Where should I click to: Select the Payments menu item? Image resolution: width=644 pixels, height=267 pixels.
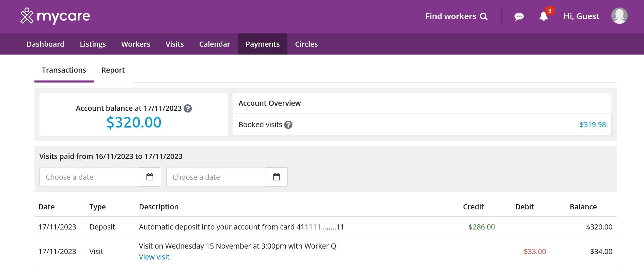263,44
